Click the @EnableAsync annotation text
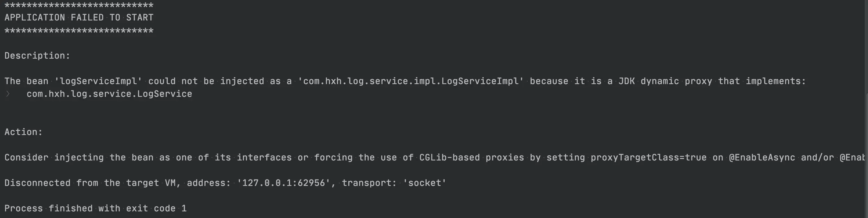868x218 pixels. click(762, 158)
